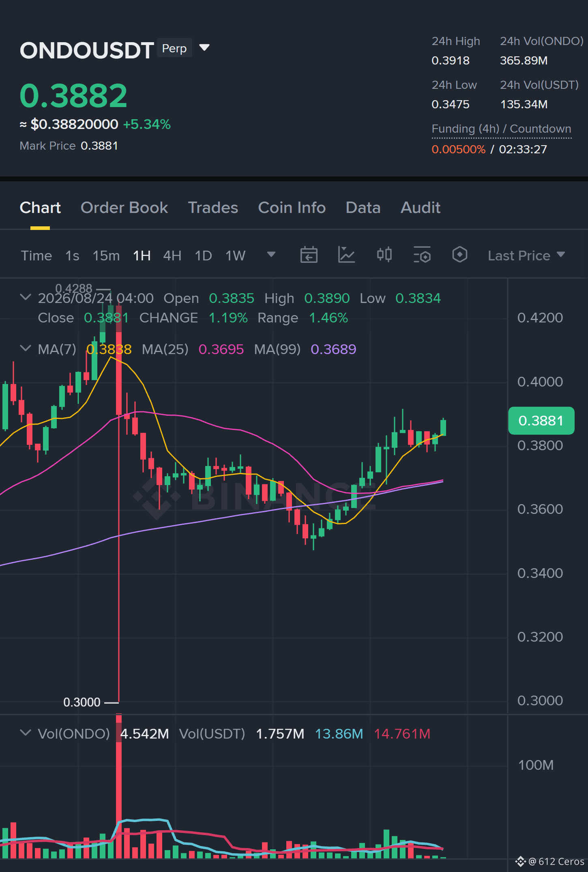Click the tall red volume spike bar
Screen dimensions: 588x872
[119, 787]
